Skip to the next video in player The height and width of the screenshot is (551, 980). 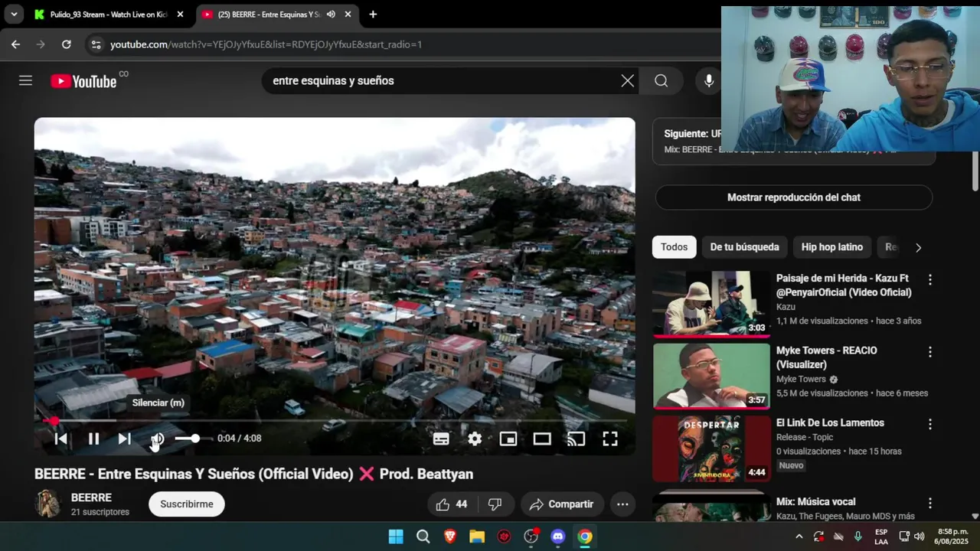(x=125, y=439)
